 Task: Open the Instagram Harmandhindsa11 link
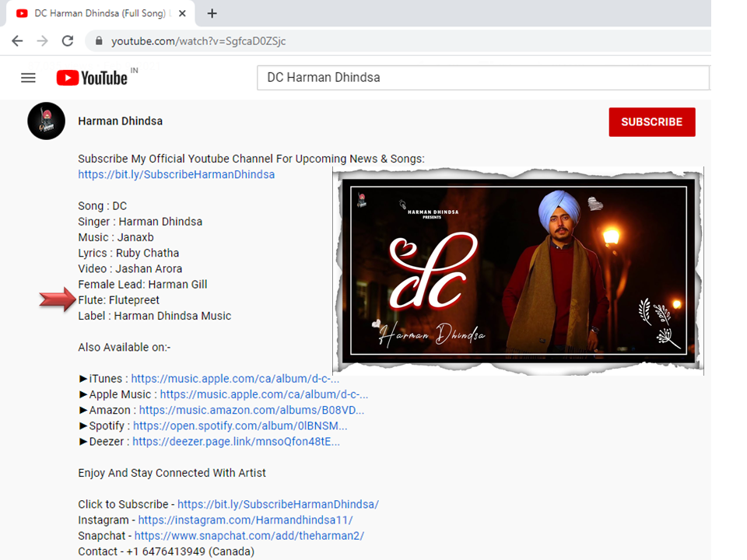pyautogui.click(x=245, y=520)
